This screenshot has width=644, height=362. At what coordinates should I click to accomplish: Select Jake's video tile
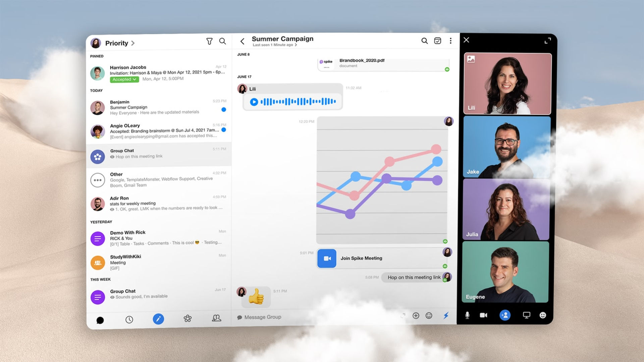click(507, 147)
